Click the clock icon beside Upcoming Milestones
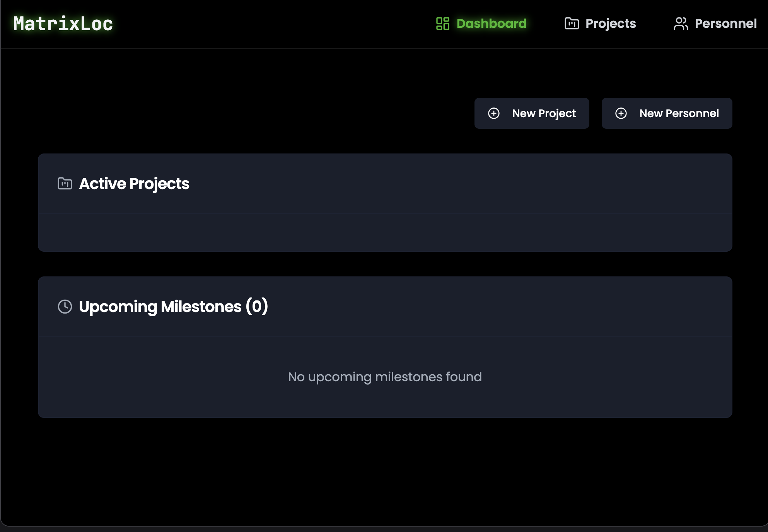This screenshot has width=768, height=532. (x=65, y=307)
